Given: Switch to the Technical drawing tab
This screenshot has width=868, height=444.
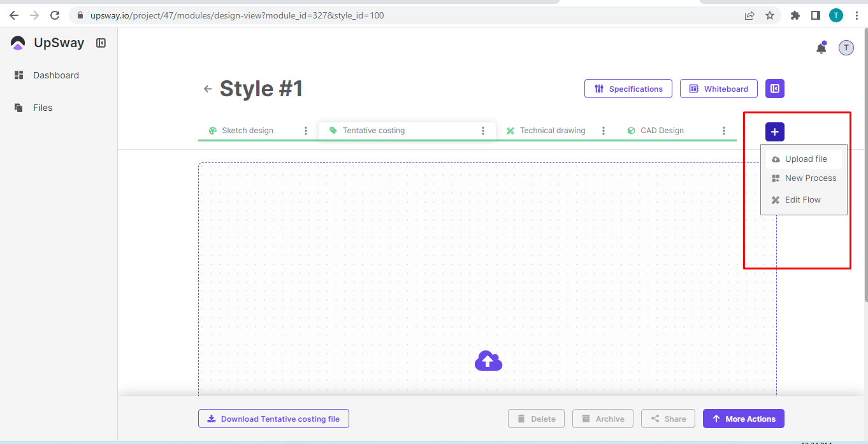Looking at the screenshot, I should point(552,131).
